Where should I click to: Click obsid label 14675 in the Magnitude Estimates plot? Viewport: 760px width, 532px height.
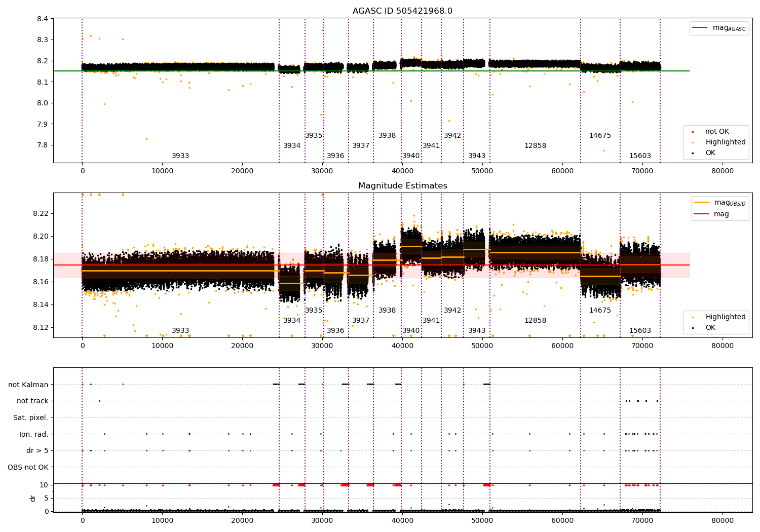click(x=600, y=310)
